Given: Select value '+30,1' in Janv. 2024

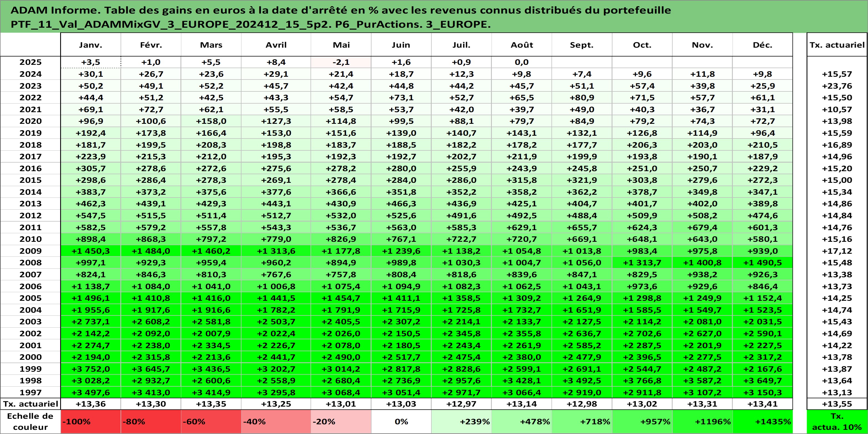Looking at the screenshot, I should pyautogui.click(x=91, y=74).
